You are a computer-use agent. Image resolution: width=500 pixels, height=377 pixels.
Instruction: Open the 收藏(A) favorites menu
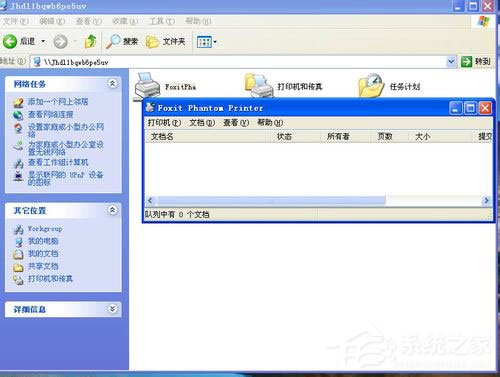pyautogui.click(x=125, y=21)
